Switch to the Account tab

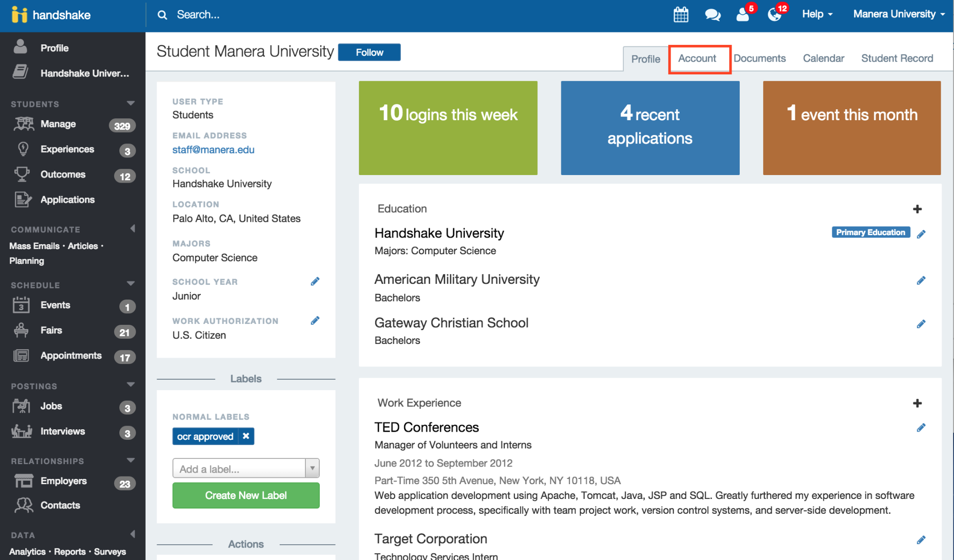tap(697, 58)
